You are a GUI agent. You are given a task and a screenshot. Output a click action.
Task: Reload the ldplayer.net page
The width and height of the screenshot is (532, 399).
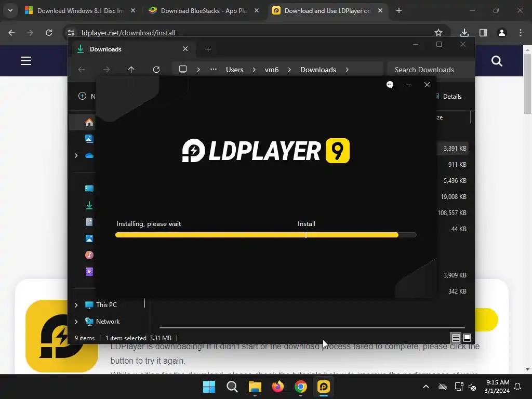[x=49, y=33]
